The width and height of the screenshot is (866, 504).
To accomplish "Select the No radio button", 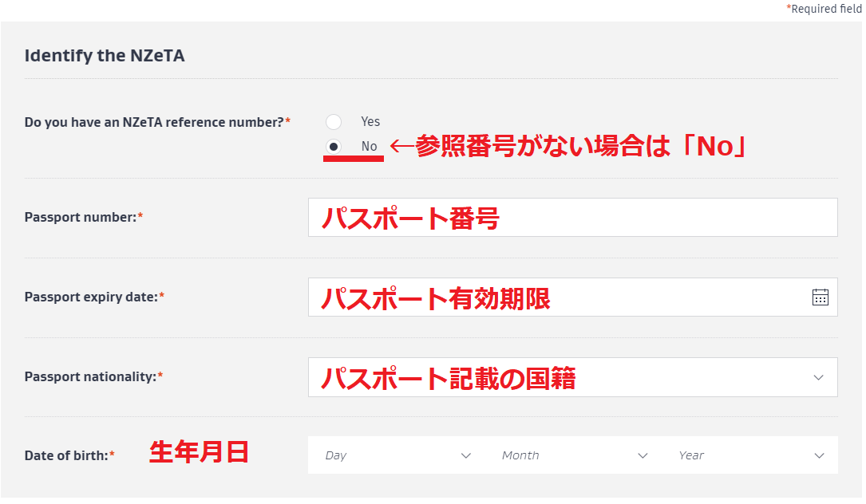I will (x=334, y=147).
